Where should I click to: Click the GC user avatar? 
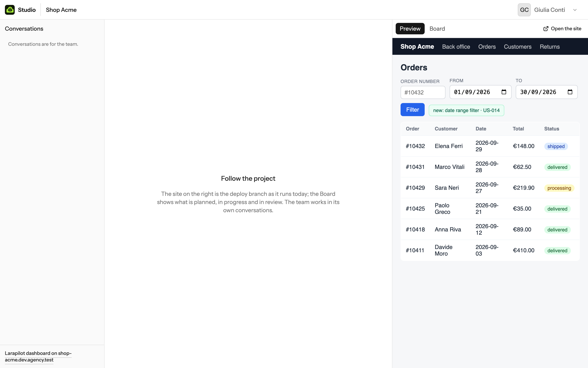click(x=524, y=10)
